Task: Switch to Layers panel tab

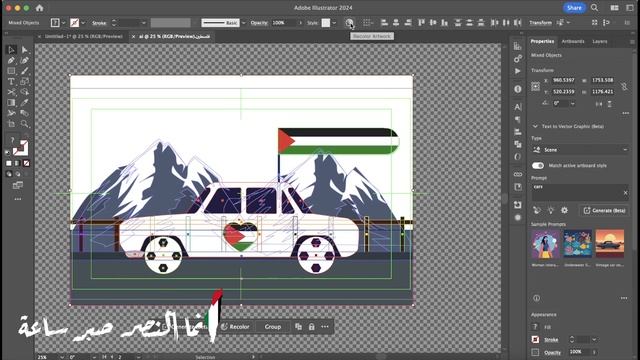Action: coord(600,41)
